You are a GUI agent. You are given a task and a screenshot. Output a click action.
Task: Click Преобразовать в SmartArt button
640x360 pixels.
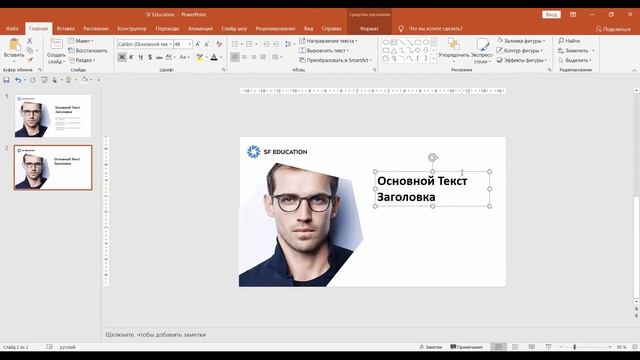335,60
